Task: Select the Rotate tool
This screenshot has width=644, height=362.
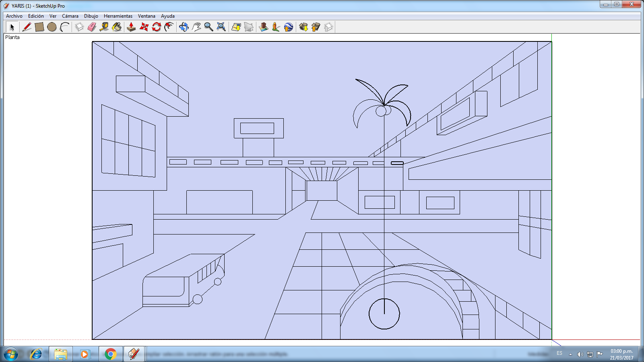Action: tap(157, 27)
